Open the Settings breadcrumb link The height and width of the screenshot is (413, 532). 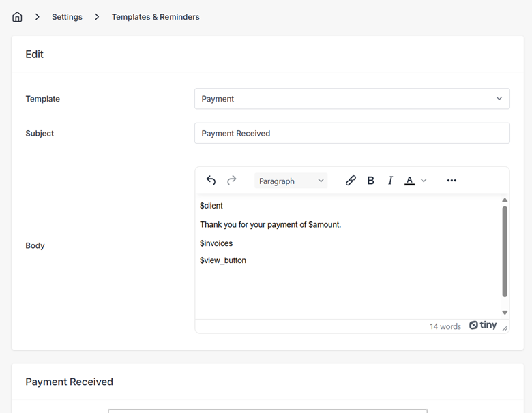(67, 17)
